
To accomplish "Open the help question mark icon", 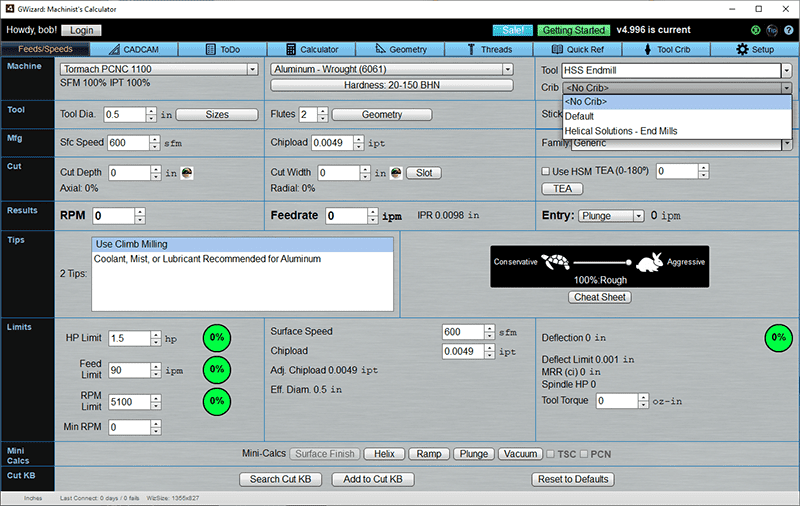I will [x=789, y=30].
